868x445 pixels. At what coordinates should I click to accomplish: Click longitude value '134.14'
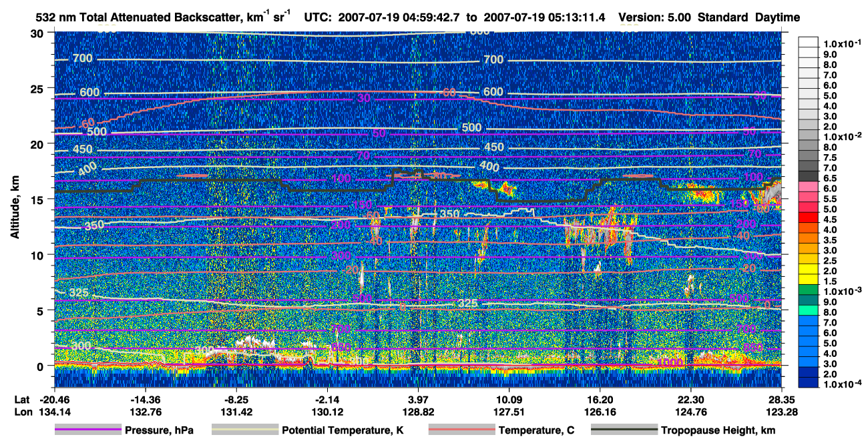click(53, 411)
